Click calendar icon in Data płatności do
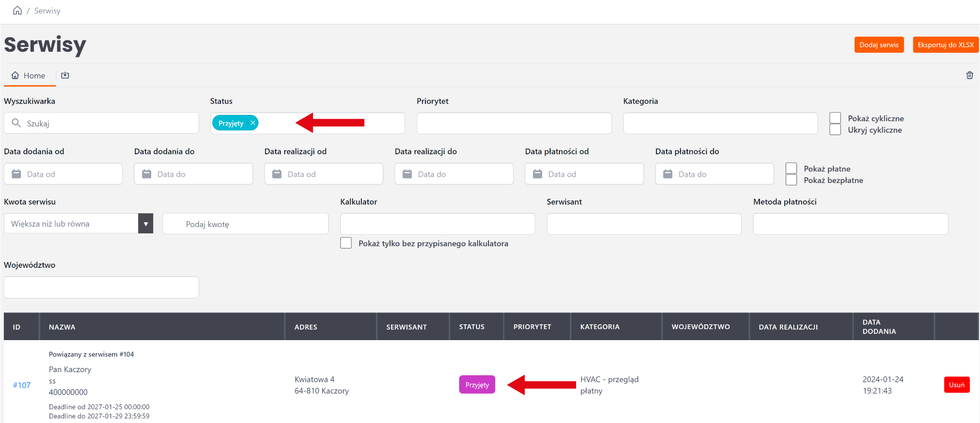This screenshot has width=980, height=423. coord(668,174)
